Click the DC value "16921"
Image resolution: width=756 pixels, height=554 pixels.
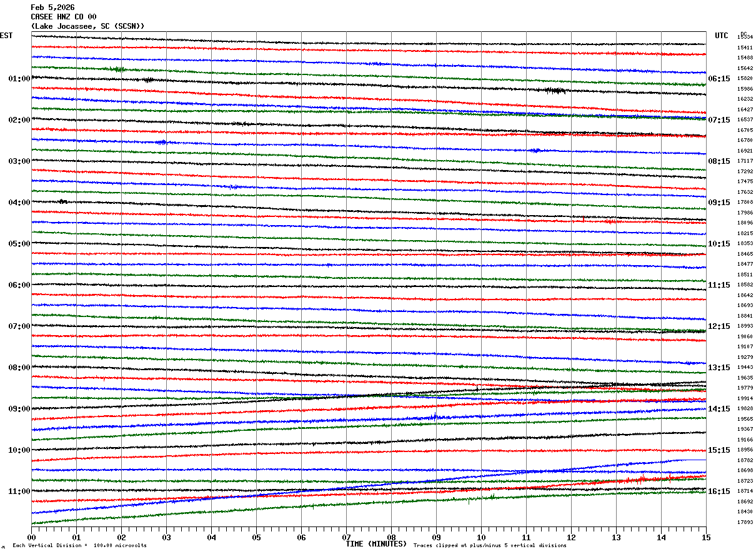pos(745,151)
